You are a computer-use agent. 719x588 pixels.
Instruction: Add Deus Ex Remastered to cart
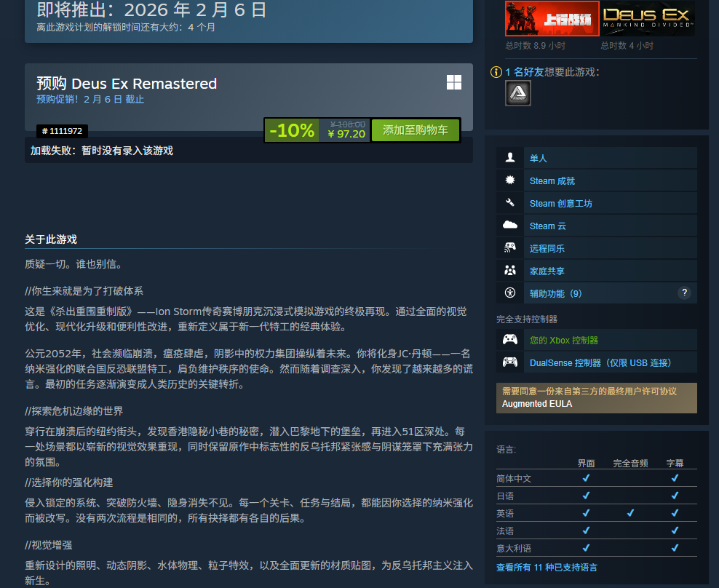(415, 130)
